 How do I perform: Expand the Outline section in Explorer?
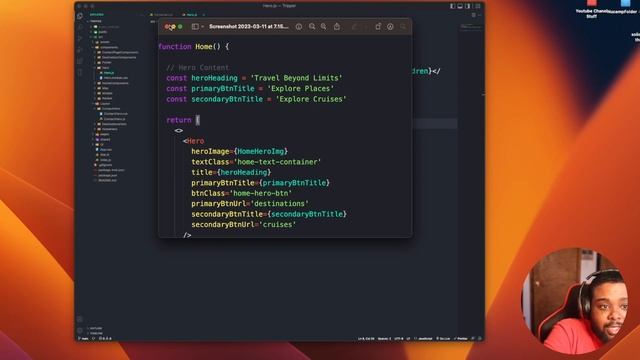click(x=96, y=328)
